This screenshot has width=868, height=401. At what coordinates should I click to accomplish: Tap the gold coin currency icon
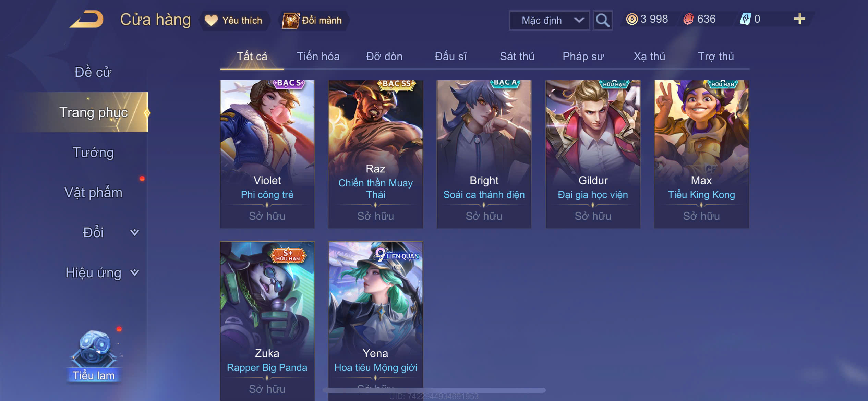click(x=632, y=19)
